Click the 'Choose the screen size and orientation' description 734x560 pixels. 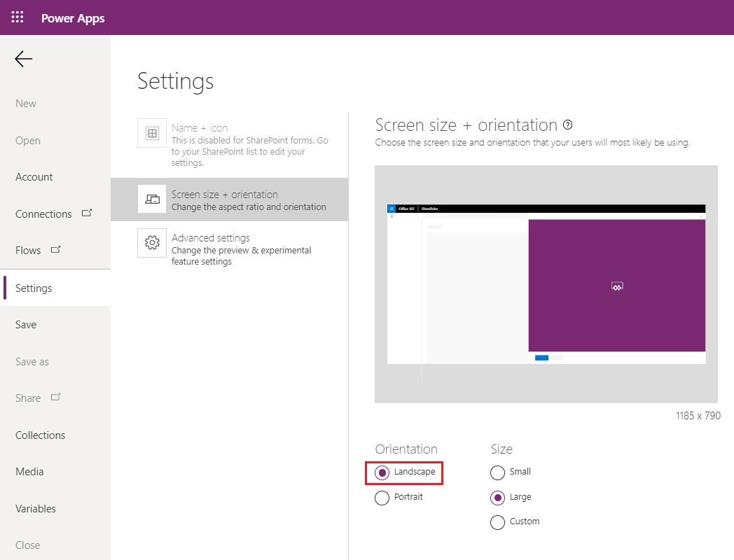tap(532, 142)
